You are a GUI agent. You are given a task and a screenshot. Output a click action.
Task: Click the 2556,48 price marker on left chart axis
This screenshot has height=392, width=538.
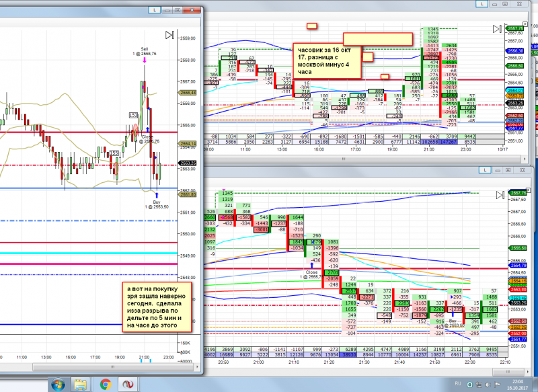(x=187, y=93)
